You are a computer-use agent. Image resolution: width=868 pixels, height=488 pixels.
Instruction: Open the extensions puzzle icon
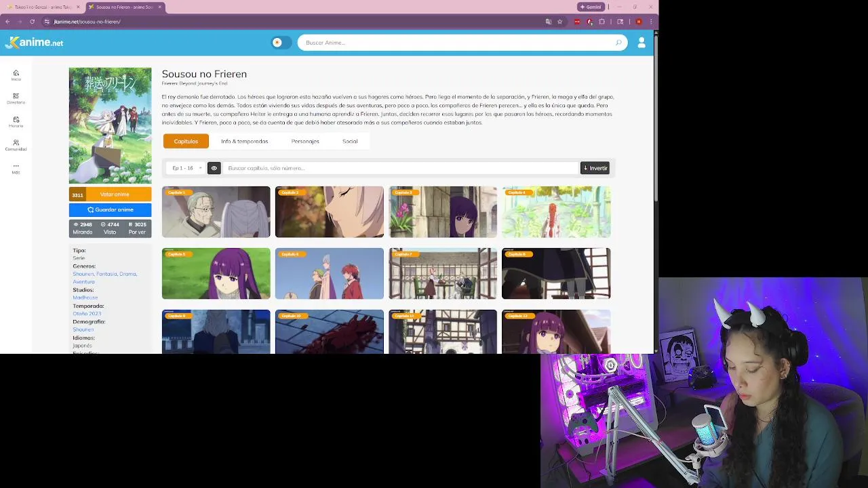[x=602, y=22]
